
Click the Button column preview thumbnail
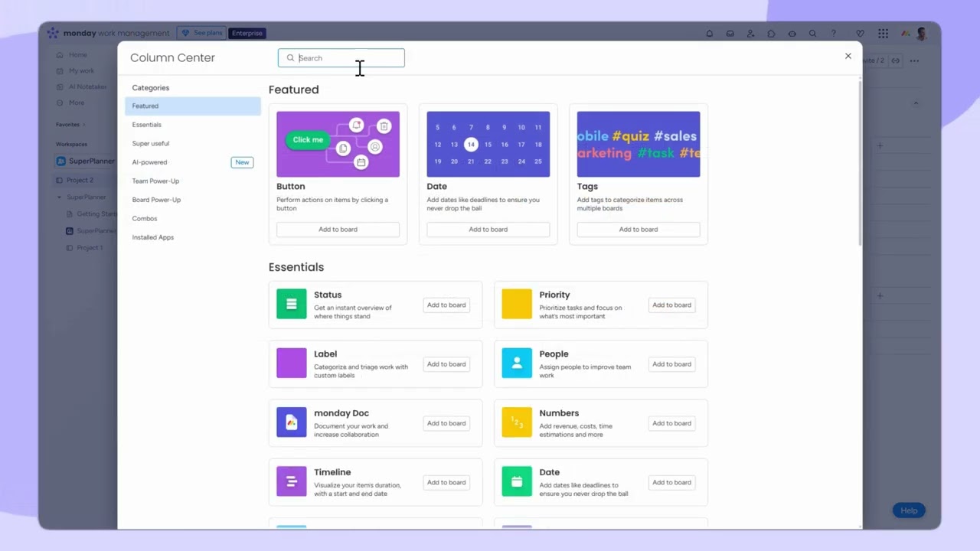click(338, 144)
